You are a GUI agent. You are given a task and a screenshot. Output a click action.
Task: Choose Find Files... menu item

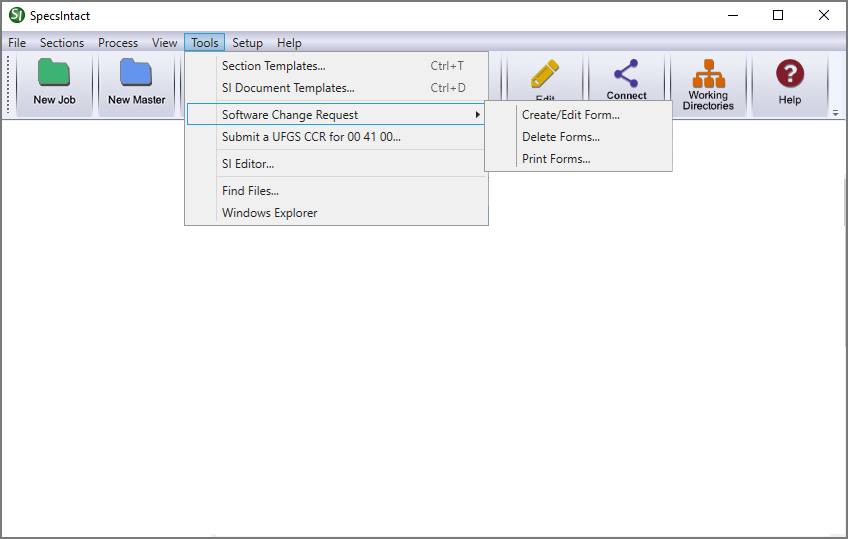tap(336, 191)
